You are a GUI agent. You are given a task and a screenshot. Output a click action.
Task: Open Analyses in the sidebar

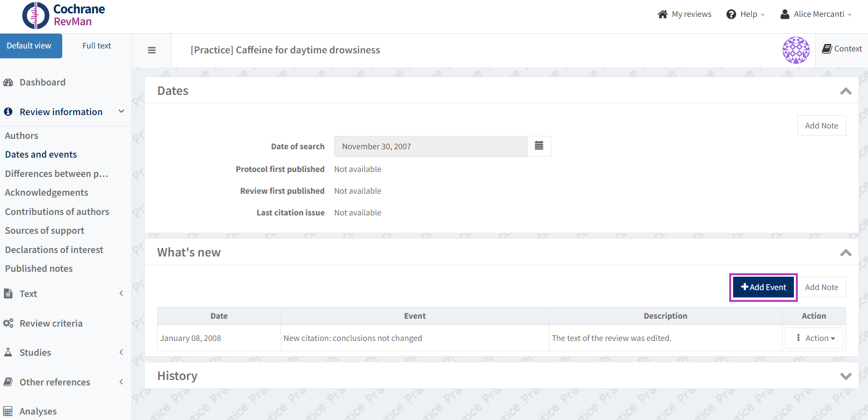(38, 411)
